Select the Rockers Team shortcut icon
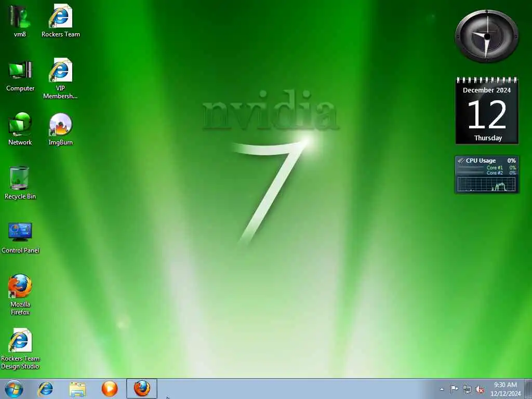Screen dimensions: 532x399 (61, 20)
